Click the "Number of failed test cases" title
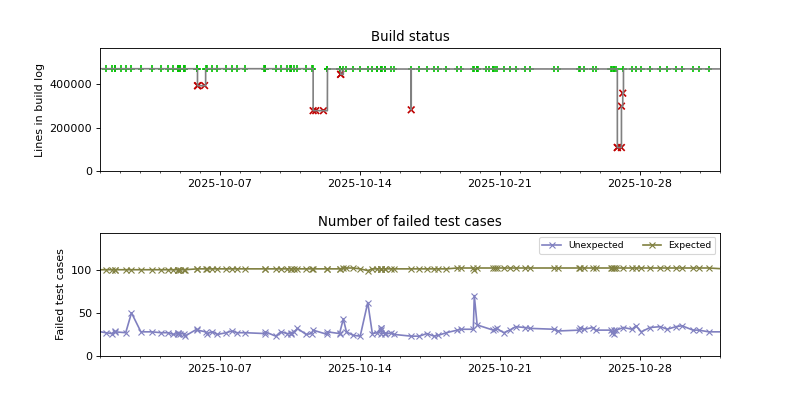This screenshot has width=800, height=400. tap(410, 222)
